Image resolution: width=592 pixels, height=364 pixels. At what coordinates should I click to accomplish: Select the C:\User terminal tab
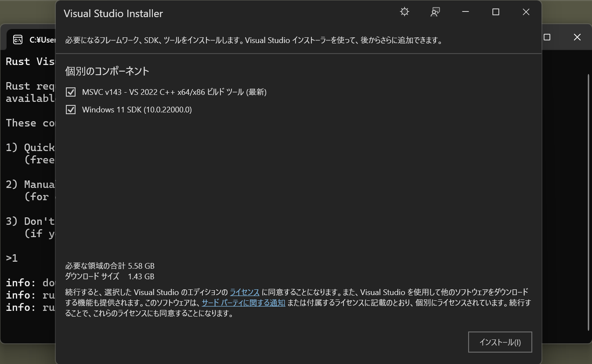tap(31, 40)
